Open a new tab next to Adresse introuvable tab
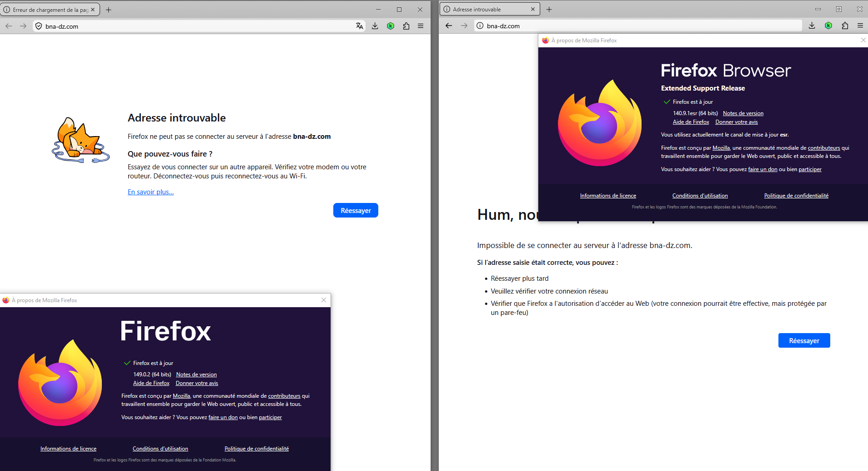The image size is (868, 471). [x=549, y=9]
